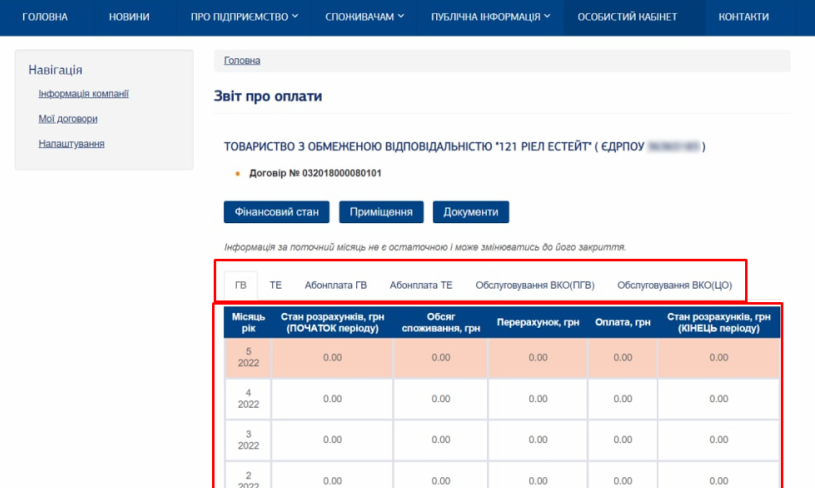This screenshot has width=815, height=488.
Task: Open the Налаштування sidebar link
Action: tap(71, 144)
